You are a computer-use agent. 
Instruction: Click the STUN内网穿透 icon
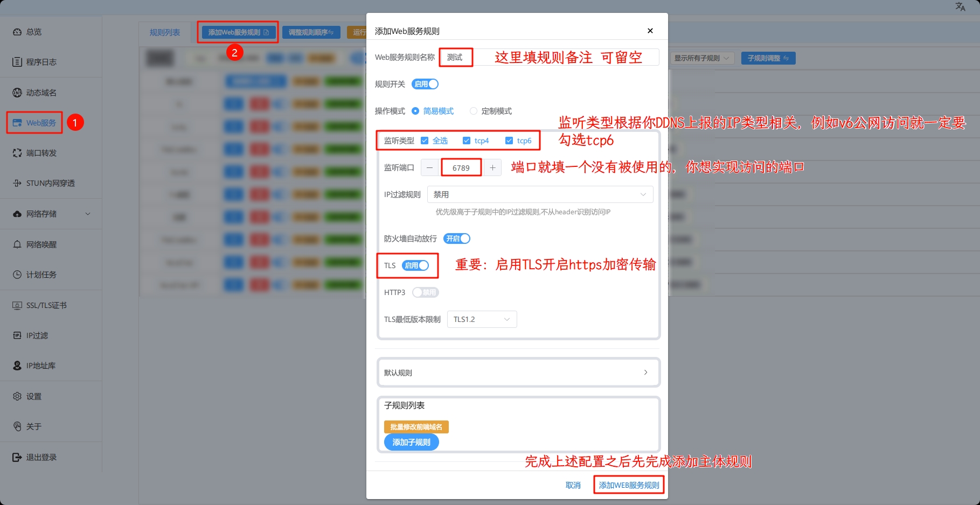pos(17,183)
